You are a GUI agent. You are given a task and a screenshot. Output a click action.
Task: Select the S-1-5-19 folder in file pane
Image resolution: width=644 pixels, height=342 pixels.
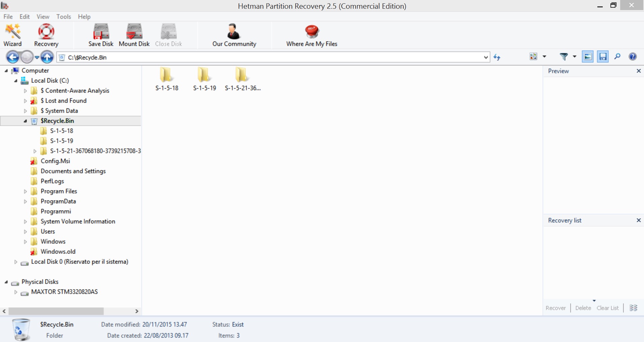tap(204, 79)
